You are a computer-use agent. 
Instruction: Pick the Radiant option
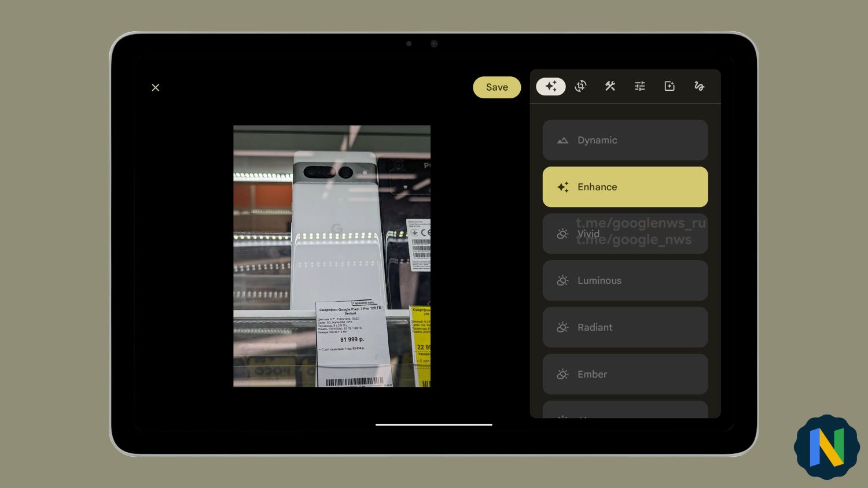pos(625,327)
